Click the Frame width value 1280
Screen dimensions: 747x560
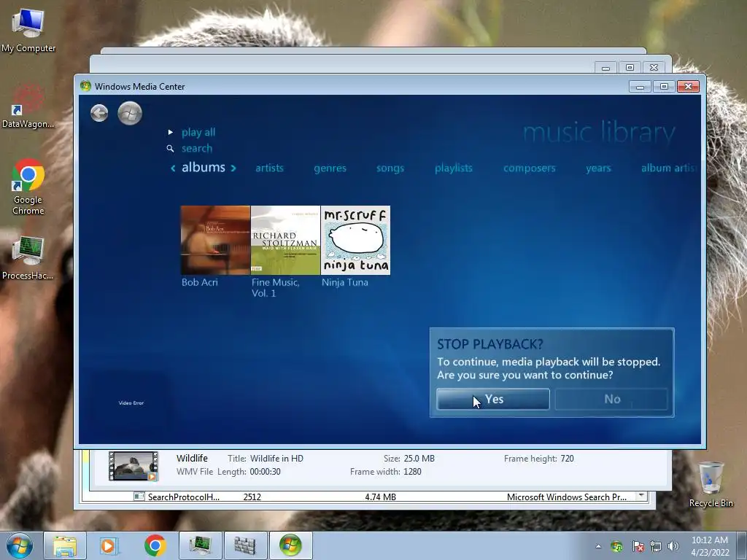tap(413, 472)
